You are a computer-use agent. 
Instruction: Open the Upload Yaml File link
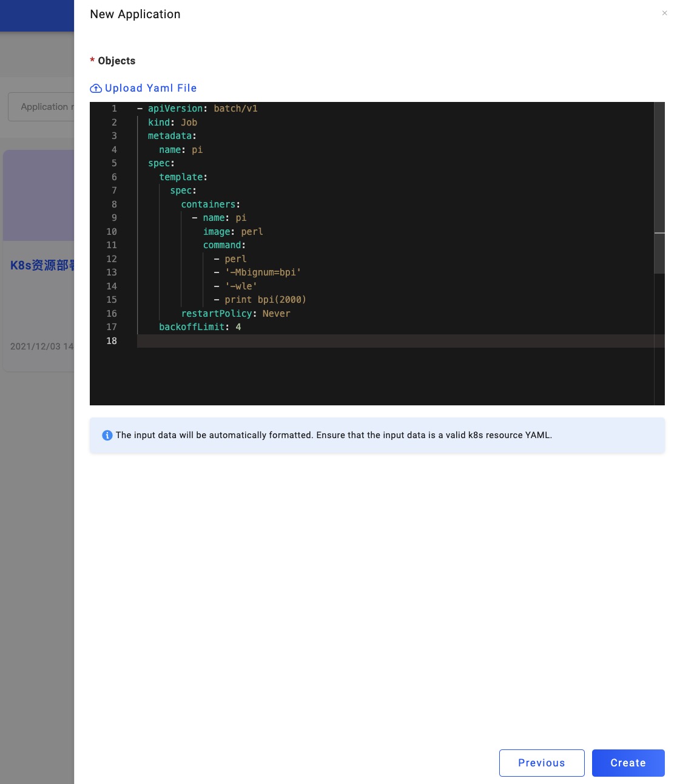tap(150, 89)
